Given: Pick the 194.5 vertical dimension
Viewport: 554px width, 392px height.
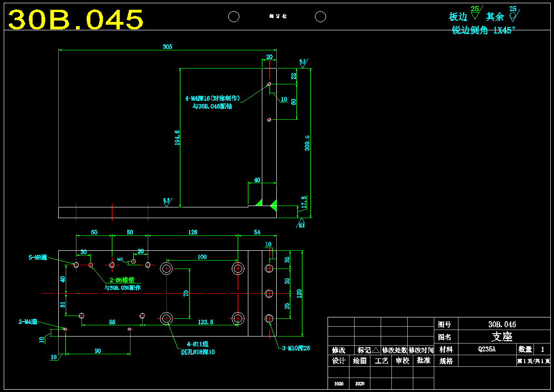Looking at the screenshot, I should pos(177,138).
